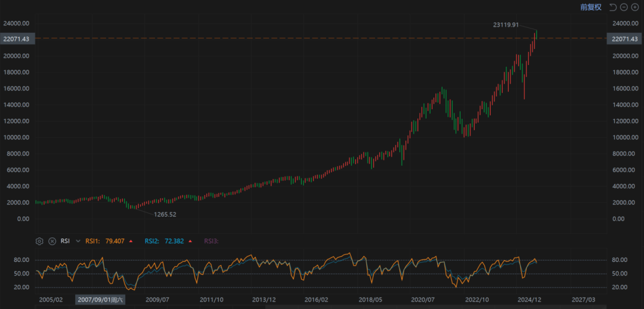Click the 0.00 label on right price axis
This screenshot has width=644, height=309.
point(618,219)
